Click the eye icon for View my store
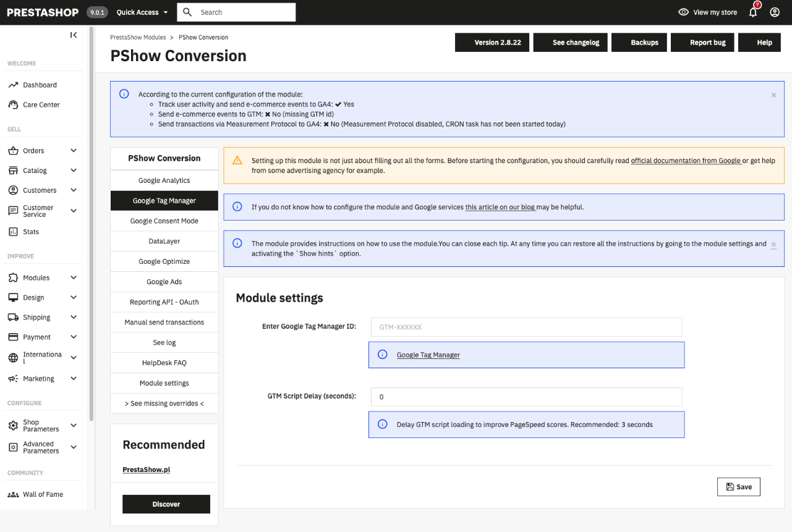The height and width of the screenshot is (532, 792). pyautogui.click(x=683, y=12)
